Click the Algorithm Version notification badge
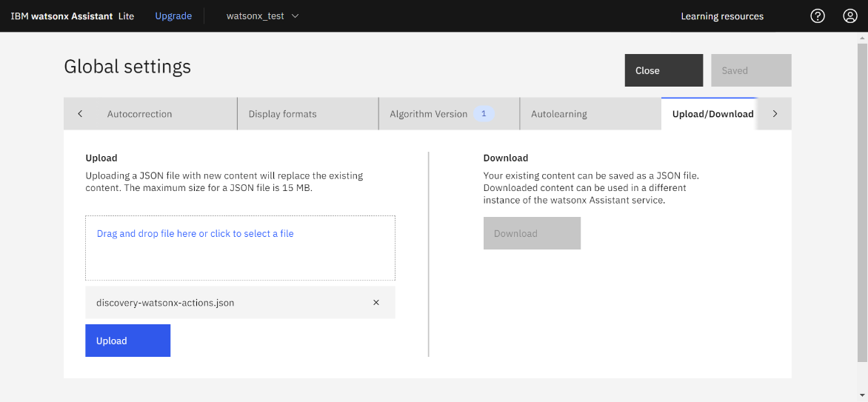The width and height of the screenshot is (868, 402). [x=484, y=114]
